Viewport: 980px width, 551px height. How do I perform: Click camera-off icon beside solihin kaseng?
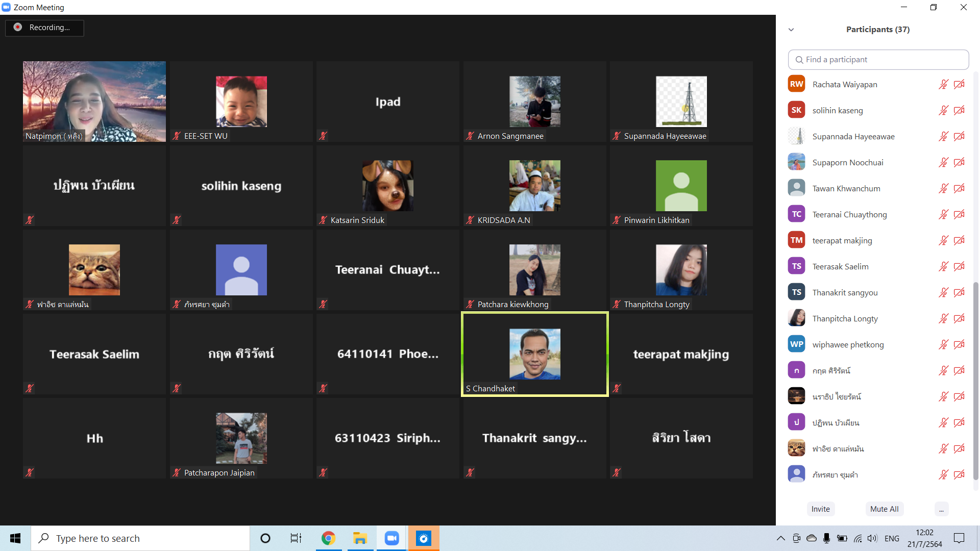pos(959,110)
